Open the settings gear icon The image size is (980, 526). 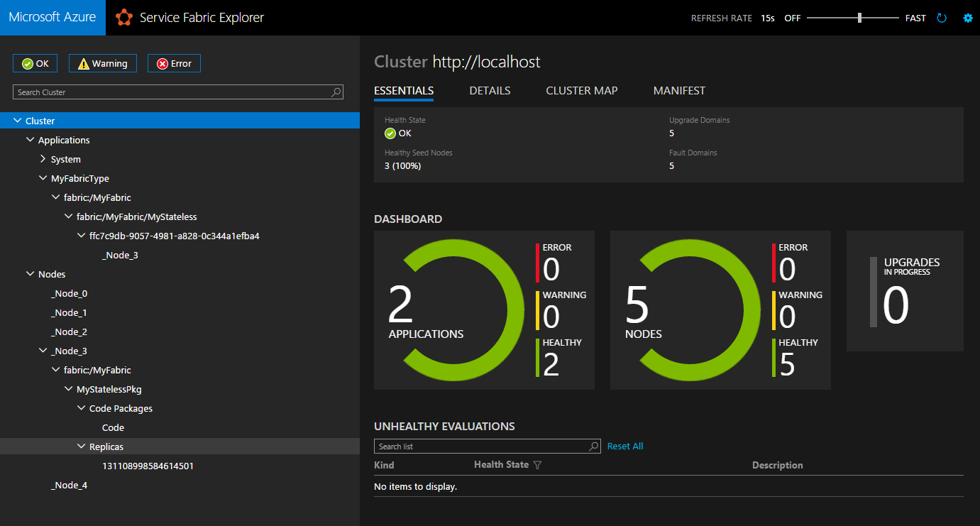coord(967,18)
